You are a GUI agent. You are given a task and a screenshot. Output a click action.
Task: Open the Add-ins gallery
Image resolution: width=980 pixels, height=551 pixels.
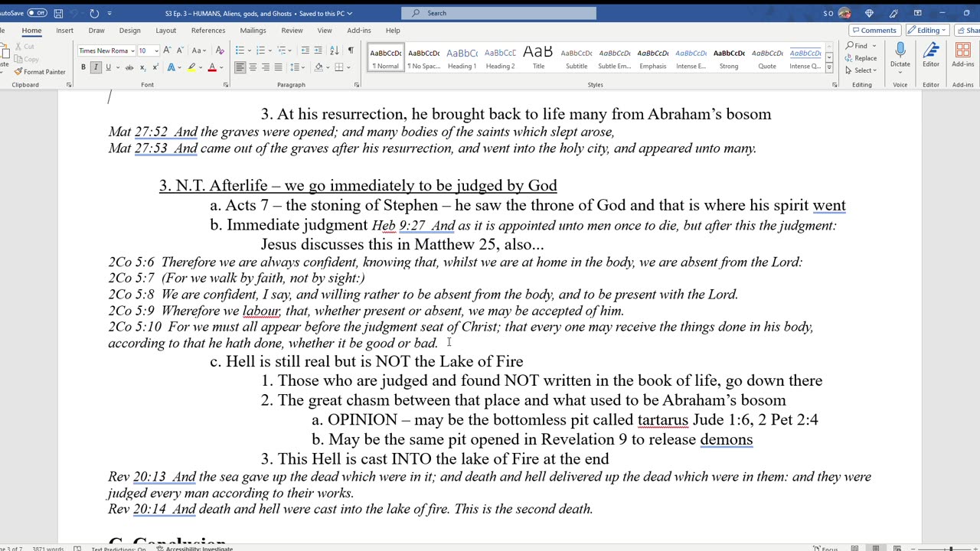[963, 55]
